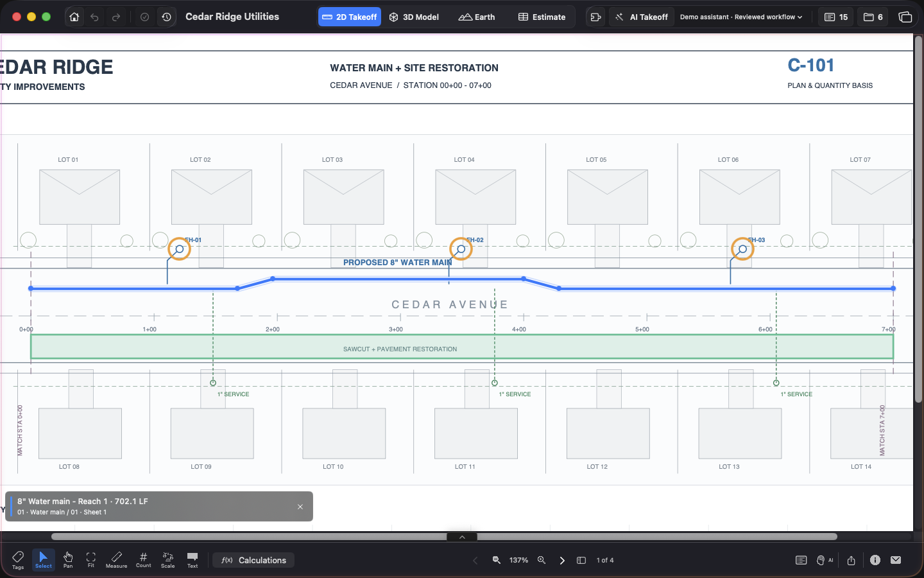Click the 137% zoom level

pyautogui.click(x=519, y=561)
